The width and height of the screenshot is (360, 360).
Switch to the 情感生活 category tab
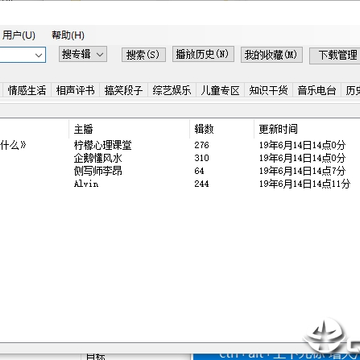coord(27,90)
